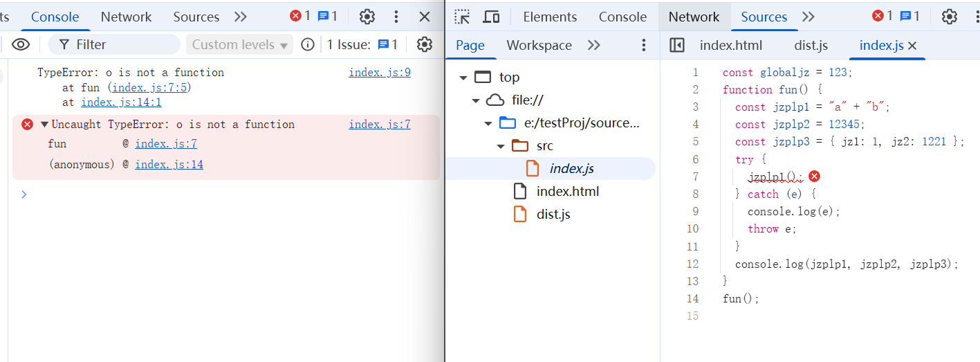
Task: Collapse the Uncaught TypeError stack trace
Action: point(44,125)
